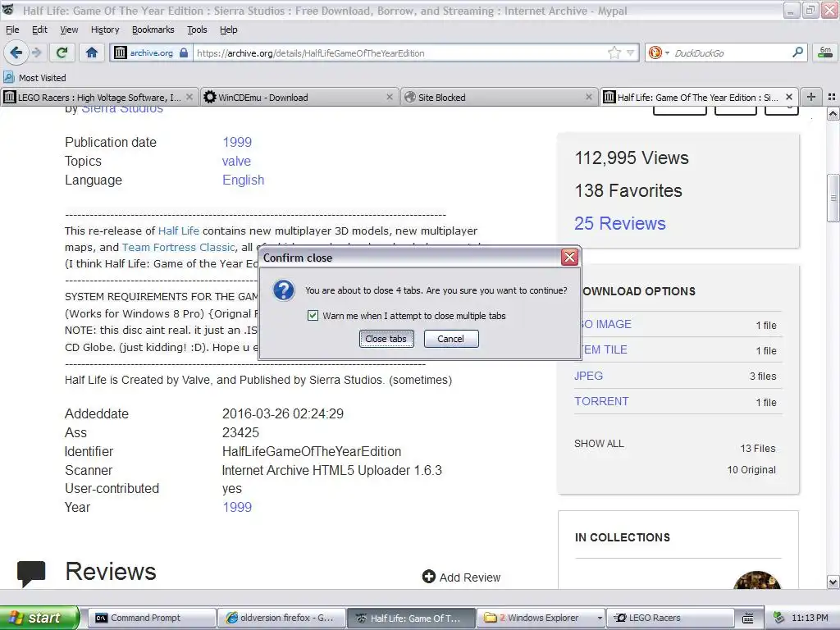
Task: Go forward with the Forward arrow
Action: pyautogui.click(x=37, y=52)
